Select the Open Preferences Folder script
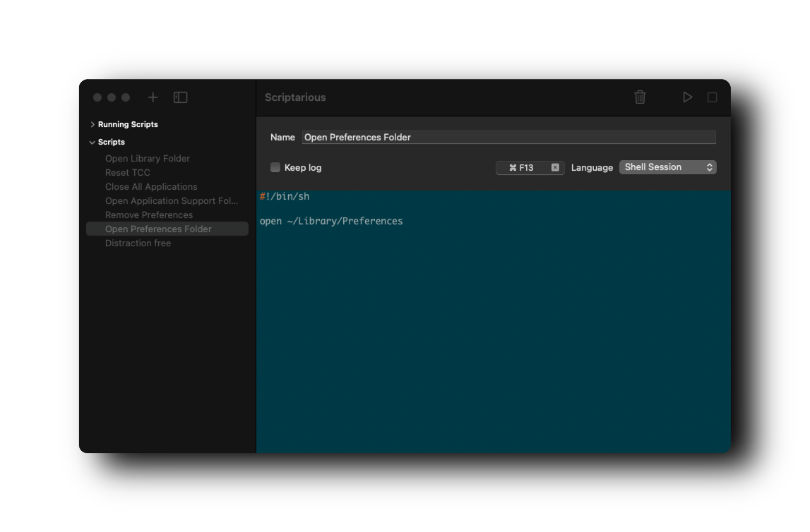Image resolution: width=810 pixels, height=532 pixels. coord(157,229)
